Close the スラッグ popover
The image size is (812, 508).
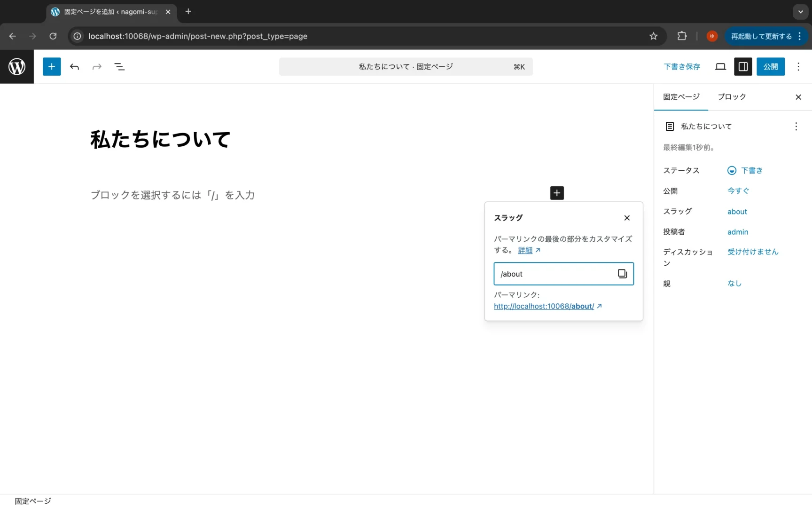pos(626,218)
